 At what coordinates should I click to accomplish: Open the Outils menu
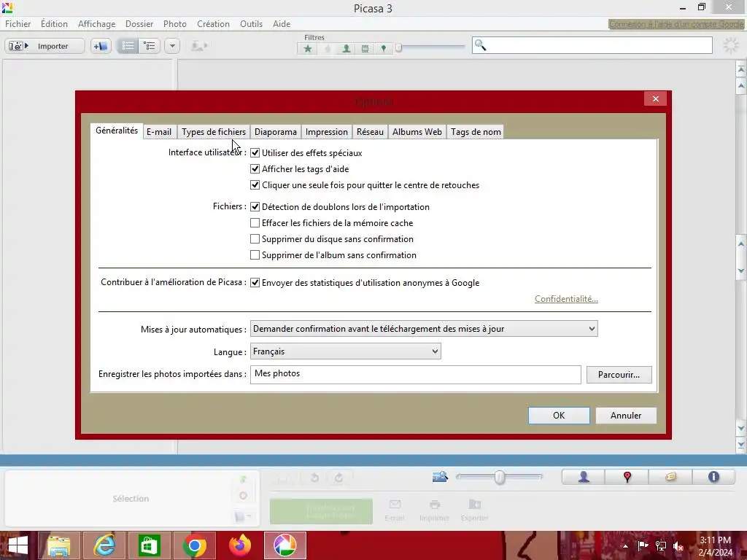pyautogui.click(x=251, y=24)
